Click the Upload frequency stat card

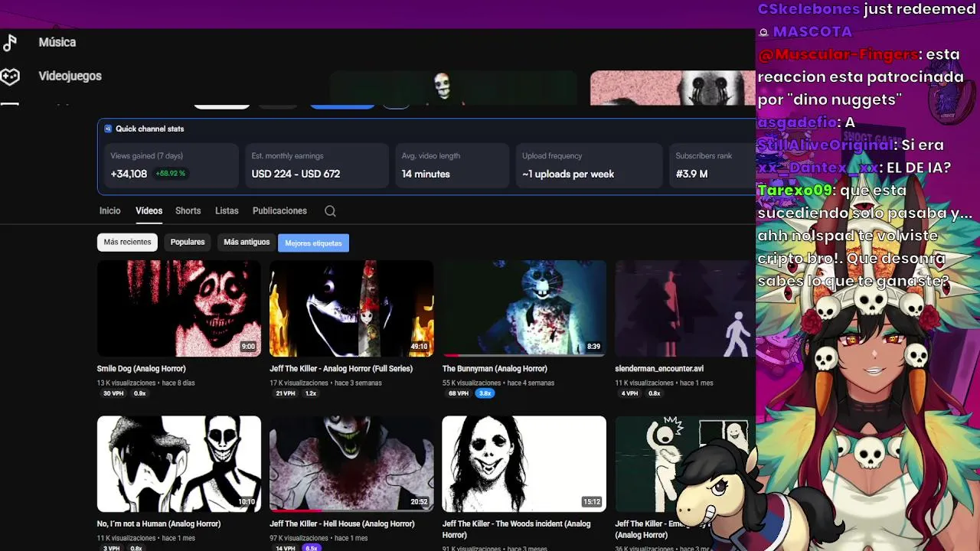pos(588,165)
